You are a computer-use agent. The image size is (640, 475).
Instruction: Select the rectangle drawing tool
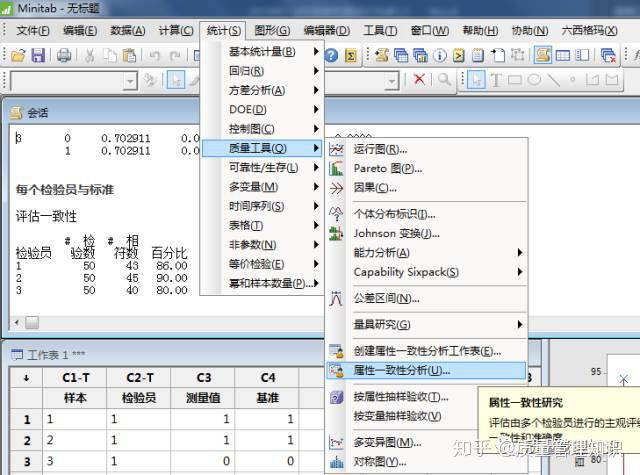pos(515,80)
